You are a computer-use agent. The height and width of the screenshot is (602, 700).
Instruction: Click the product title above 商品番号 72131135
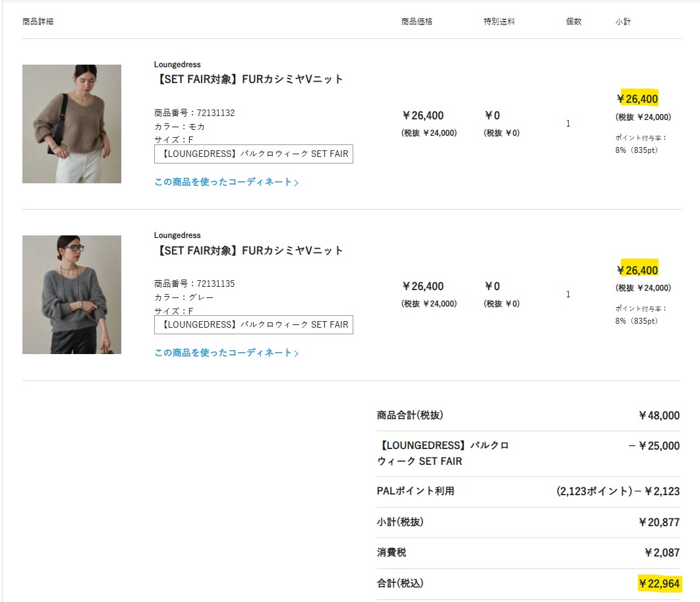[249, 251]
